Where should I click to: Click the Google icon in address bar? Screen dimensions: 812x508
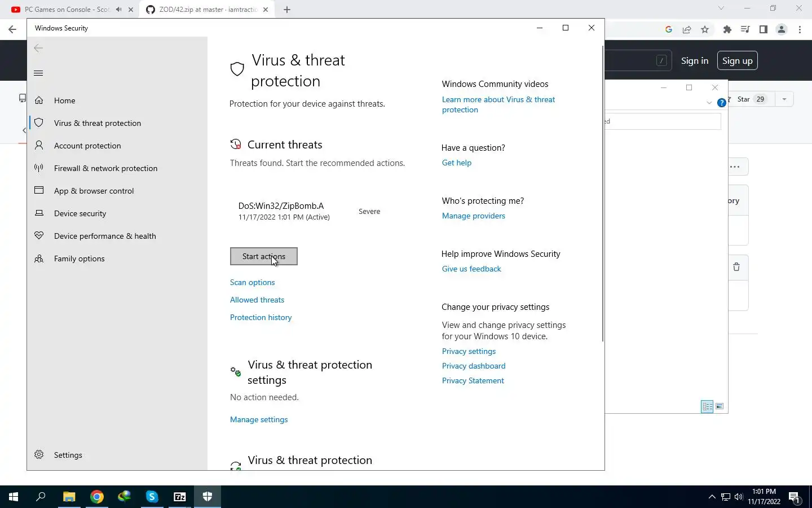[x=669, y=29]
